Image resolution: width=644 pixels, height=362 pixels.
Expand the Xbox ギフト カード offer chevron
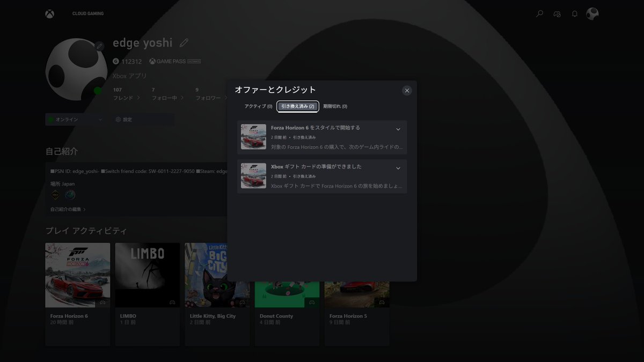tap(398, 168)
